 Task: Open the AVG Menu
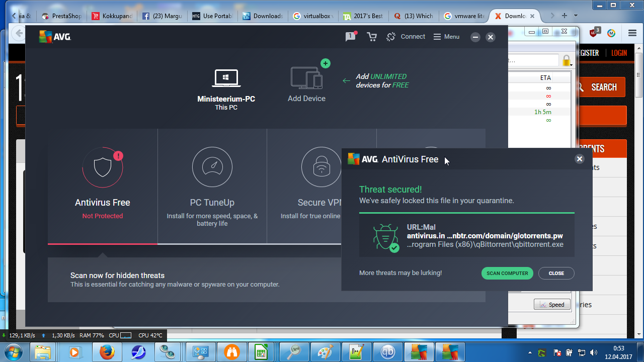coord(446,37)
